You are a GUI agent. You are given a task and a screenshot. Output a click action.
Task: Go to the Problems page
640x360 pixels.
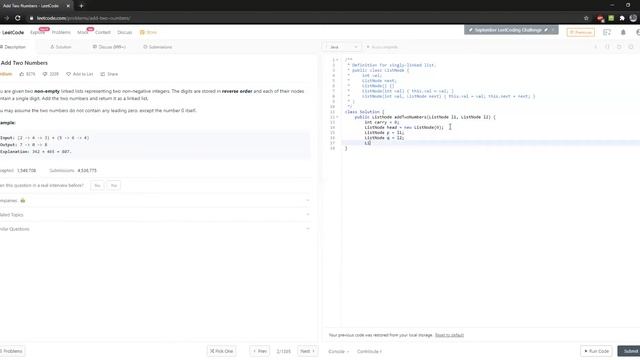(x=61, y=32)
